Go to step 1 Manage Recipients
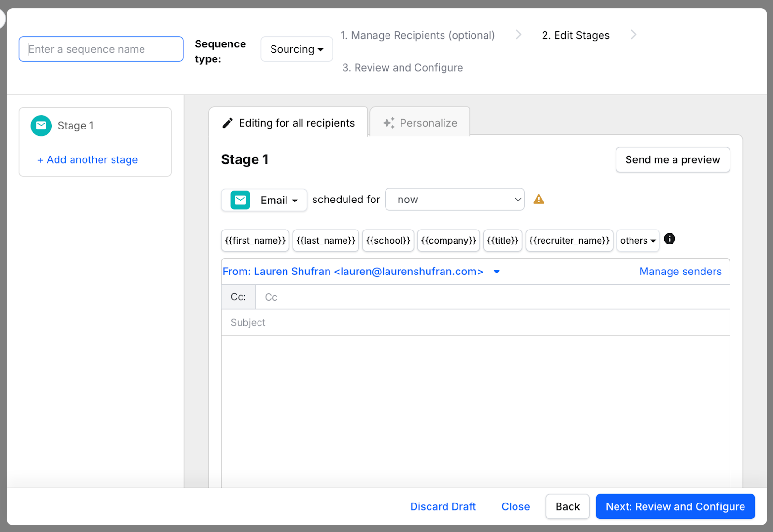This screenshot has height=532, width=773. pos(417,35)
